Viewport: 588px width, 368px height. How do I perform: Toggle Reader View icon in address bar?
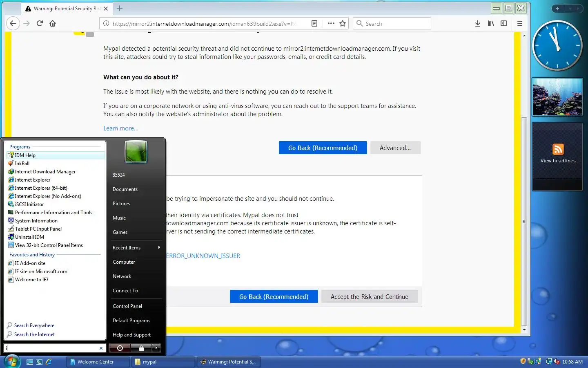tap(314, 23)
